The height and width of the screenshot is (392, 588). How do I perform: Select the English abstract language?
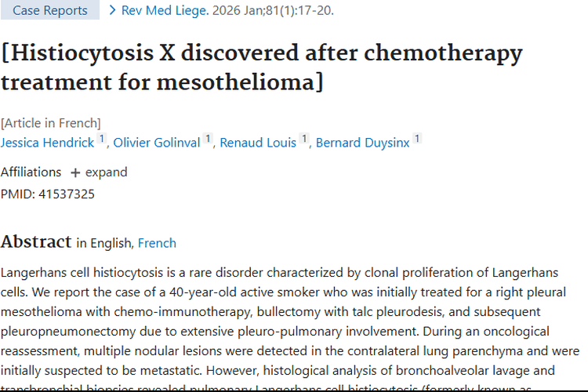click(x=111, y=243)
